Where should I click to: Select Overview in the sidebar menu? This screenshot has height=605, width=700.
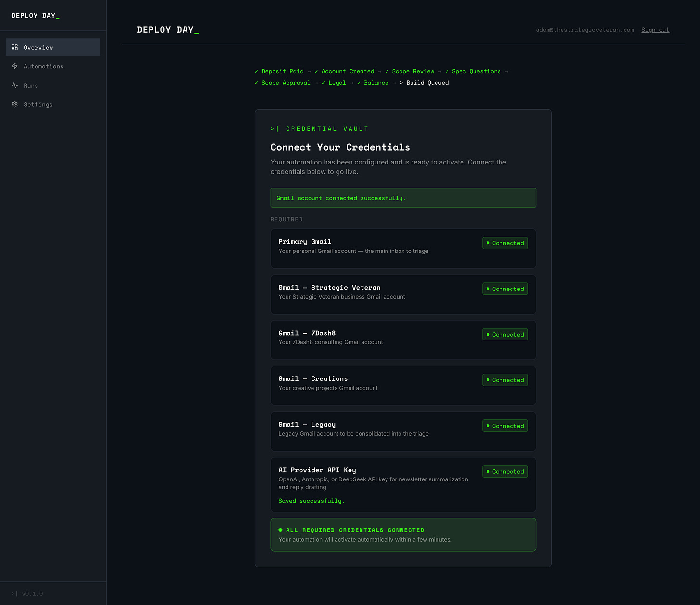pos(53,47)
